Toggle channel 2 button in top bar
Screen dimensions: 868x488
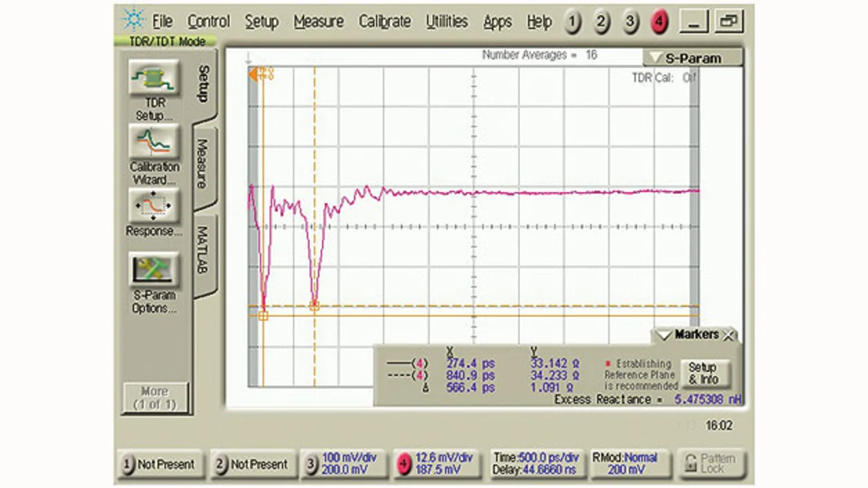point(601,22)
